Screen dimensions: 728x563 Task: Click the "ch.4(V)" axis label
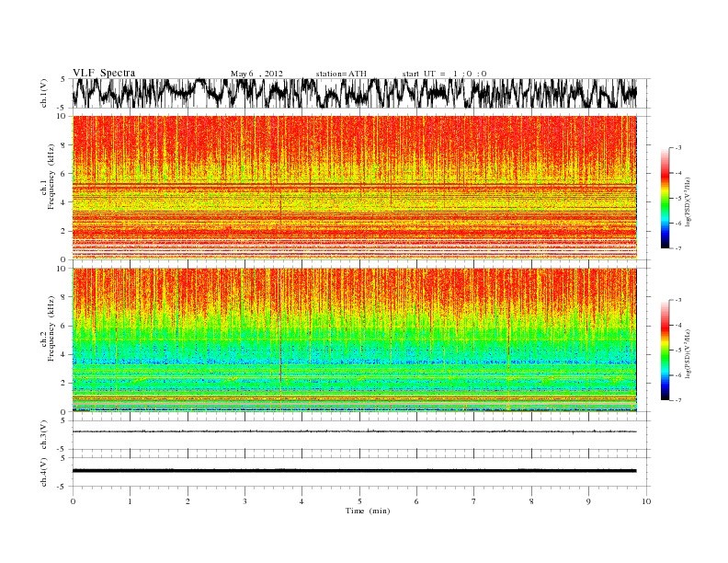44,472
